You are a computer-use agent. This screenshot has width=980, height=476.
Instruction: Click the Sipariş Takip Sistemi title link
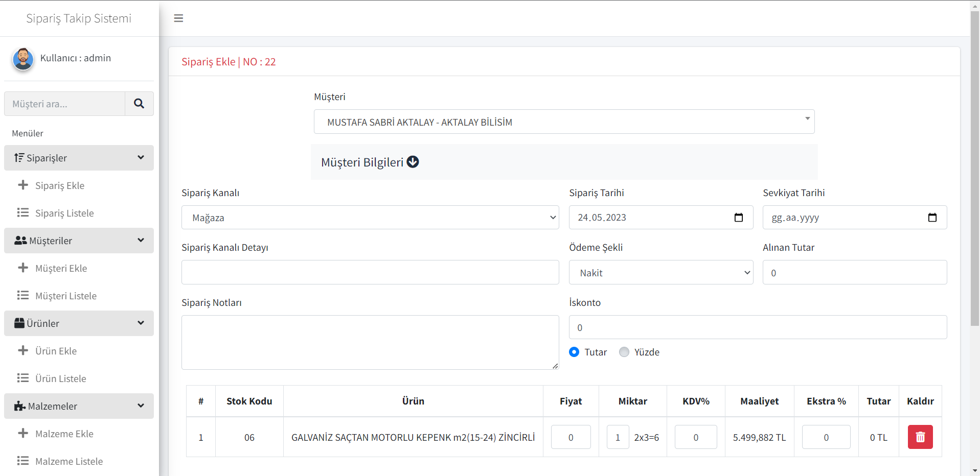point(79,18)
